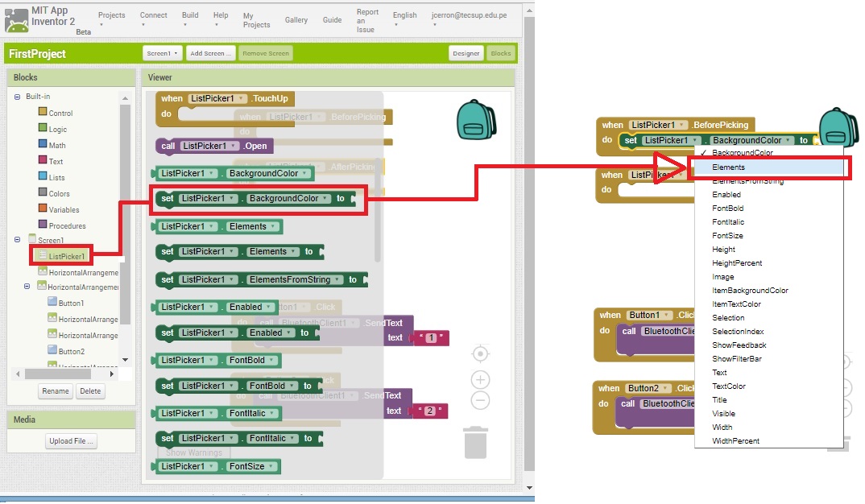Open the Gallery link
The height and width of the screenshot is (504, 865).
tap(296, 20)
